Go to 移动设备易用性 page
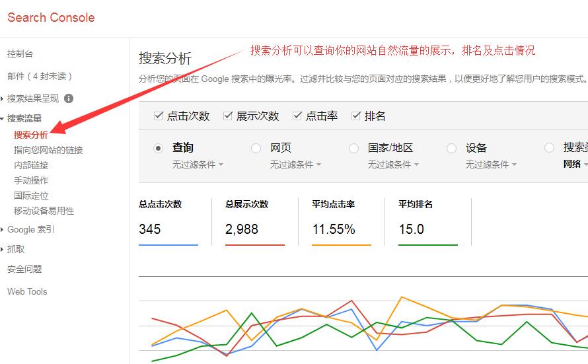The image size is (588, 364). [44, 211]
